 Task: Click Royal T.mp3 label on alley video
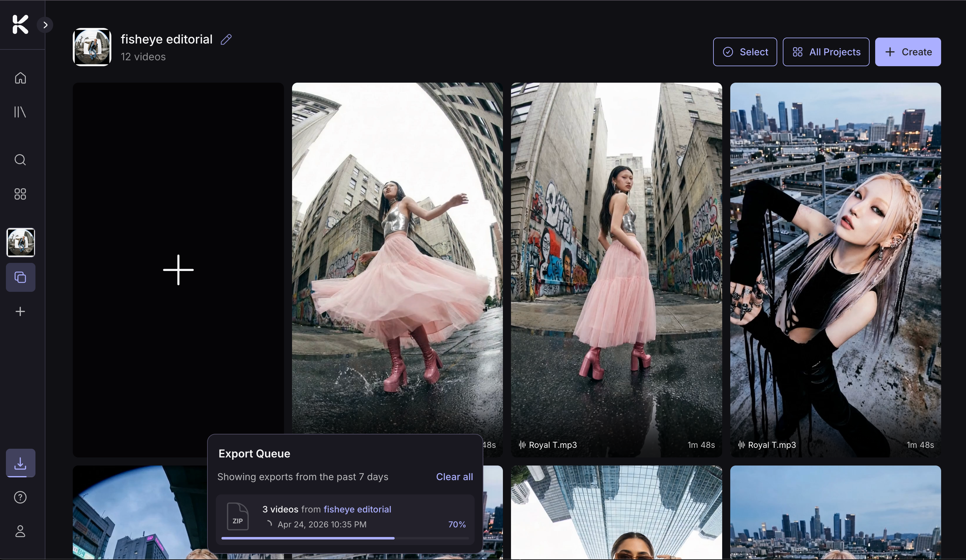click(x=553, y=445)
